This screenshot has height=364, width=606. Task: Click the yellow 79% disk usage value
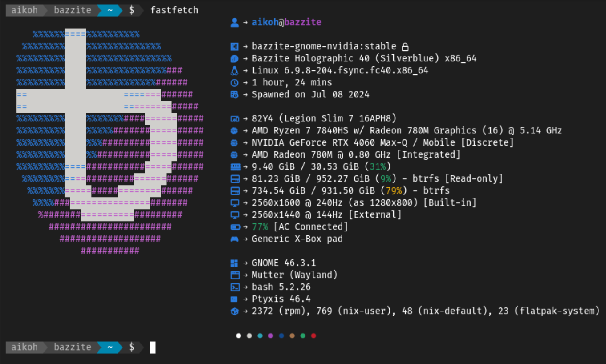[x=394, y=190]
